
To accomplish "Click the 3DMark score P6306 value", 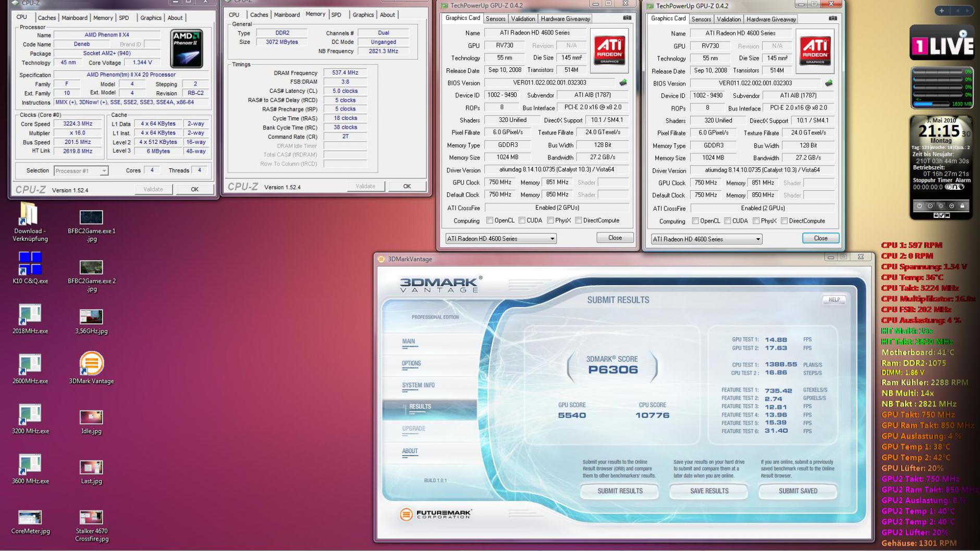I will click(613, 370).
